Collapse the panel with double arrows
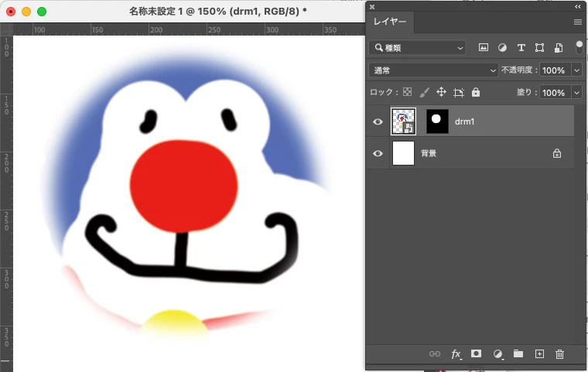Viewport: 588px width, 372px height. 577,6
